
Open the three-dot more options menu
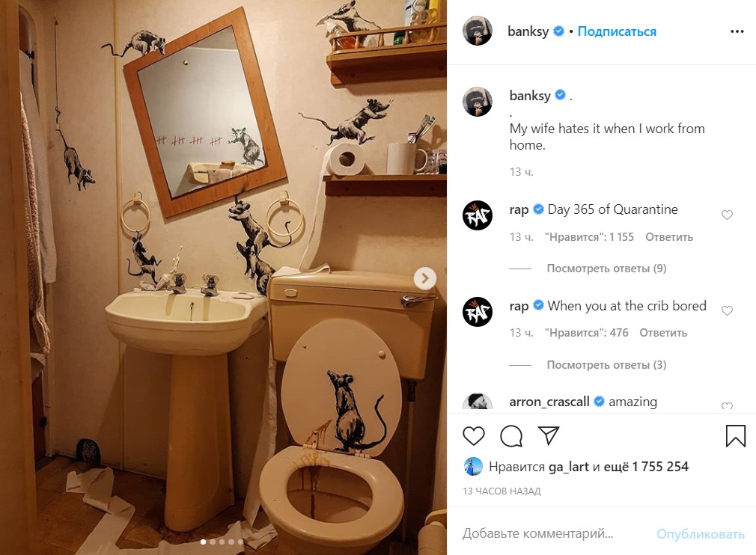[737, 31]
